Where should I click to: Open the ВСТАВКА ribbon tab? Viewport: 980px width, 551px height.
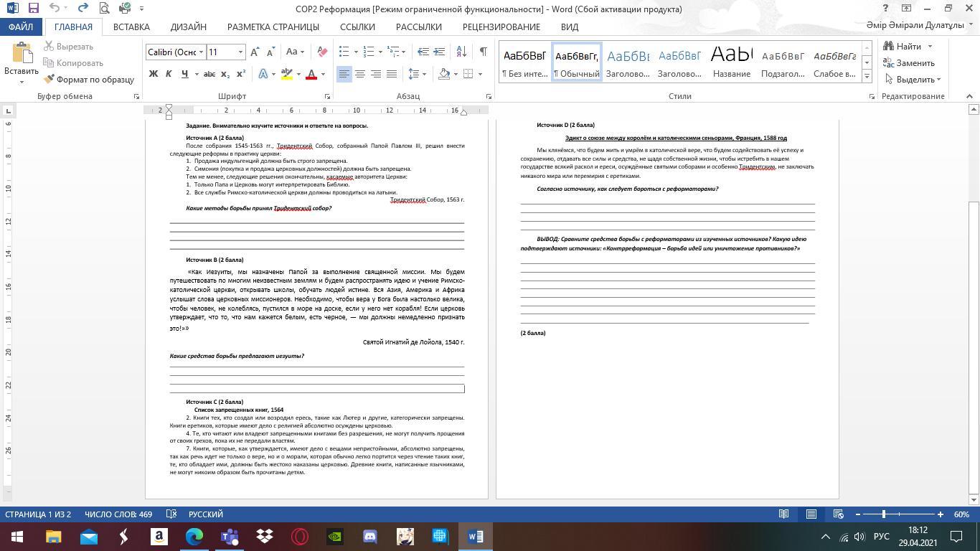click(131, 27)
